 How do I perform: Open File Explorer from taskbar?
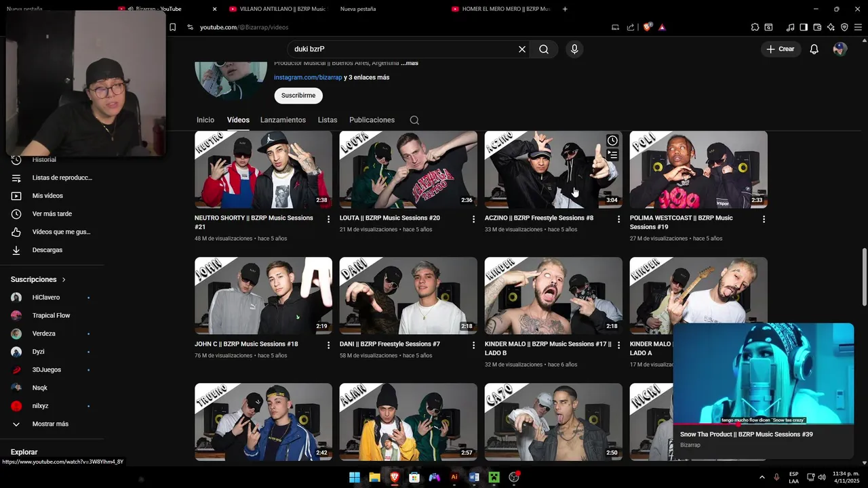(374, 477)
